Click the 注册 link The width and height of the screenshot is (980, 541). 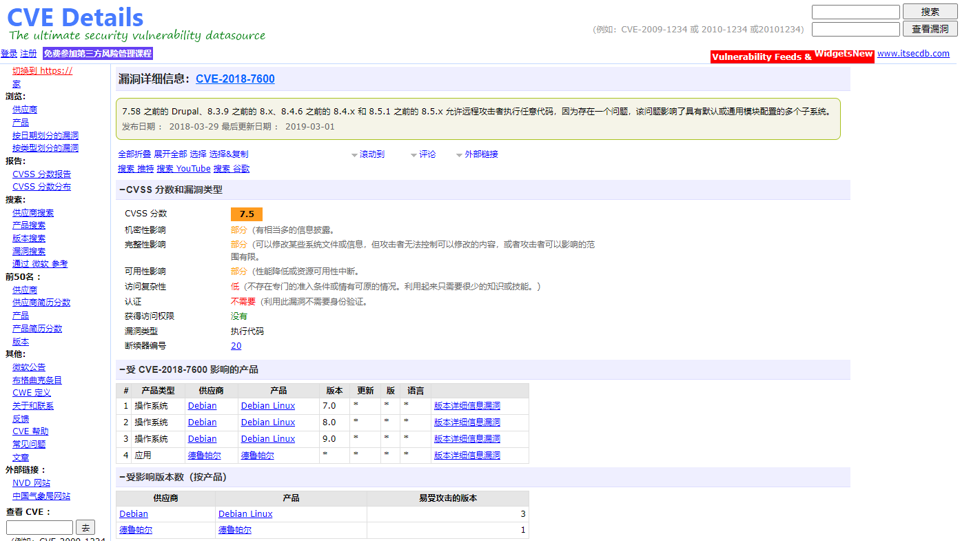(x=28, y=54)
